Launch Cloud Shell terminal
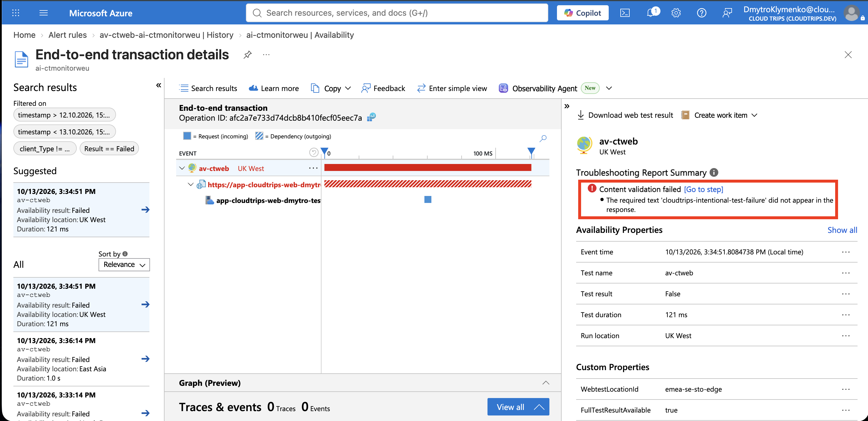The image size is (868, 421). [x=625, y=13]
